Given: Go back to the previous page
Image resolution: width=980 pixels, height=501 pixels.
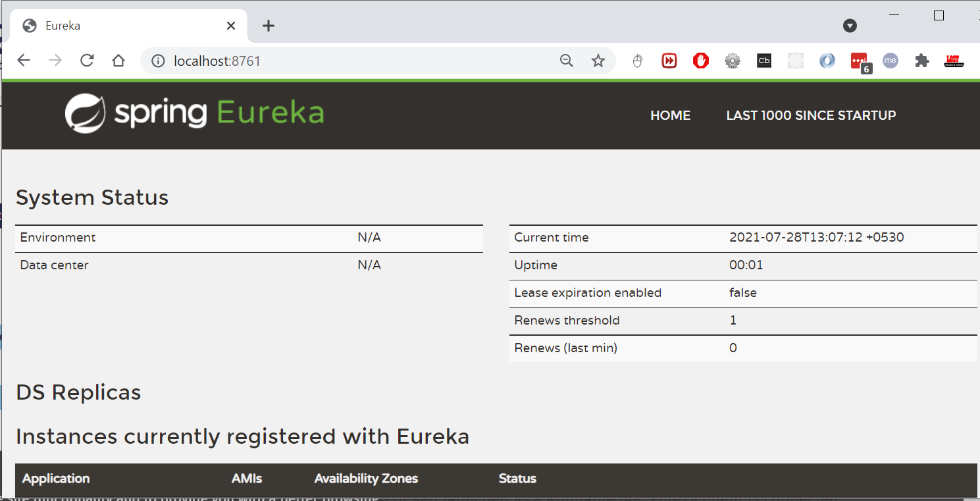Looking at the screenshot, I should point(24,61).
